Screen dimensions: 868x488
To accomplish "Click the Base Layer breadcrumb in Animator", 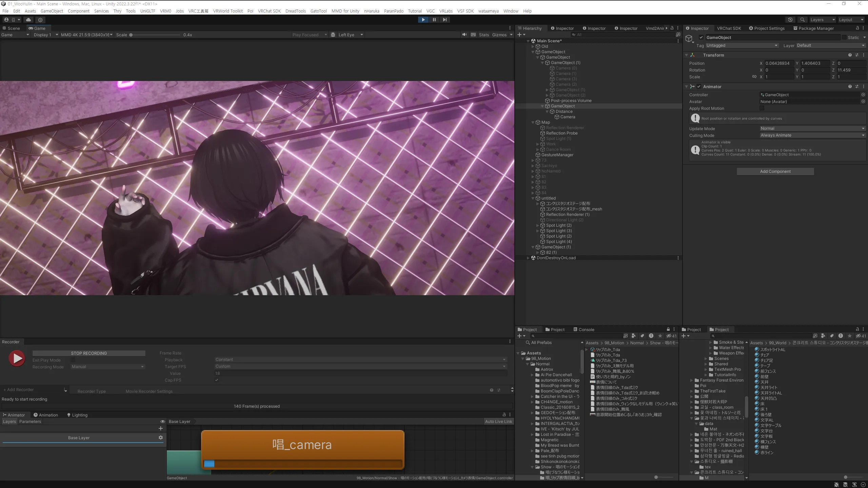I will point(179,422).
